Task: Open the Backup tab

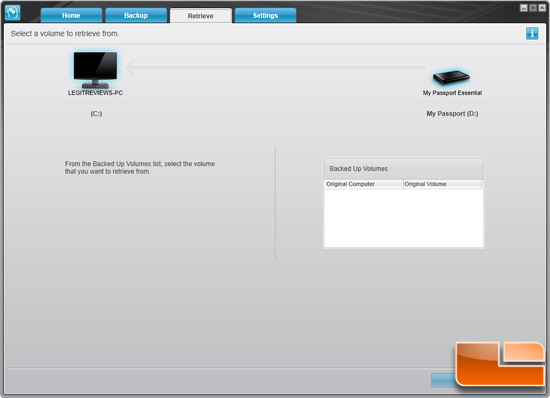Action: (x=136, y=15)
